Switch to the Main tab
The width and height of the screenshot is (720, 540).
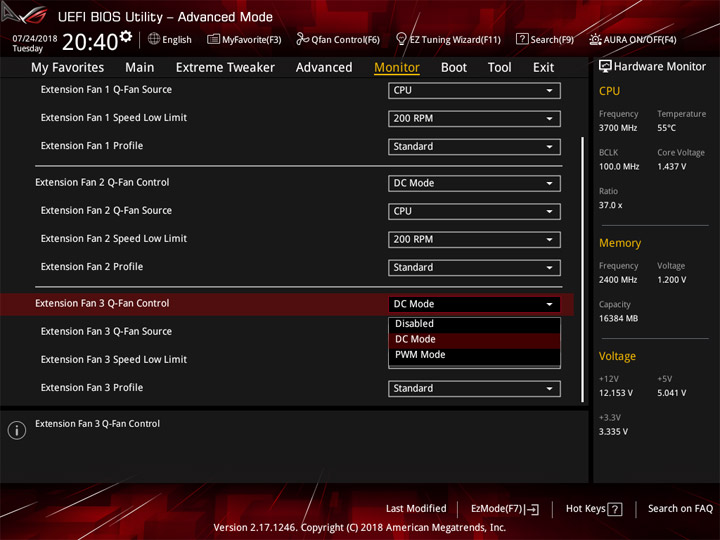click(x=140, y=68)
